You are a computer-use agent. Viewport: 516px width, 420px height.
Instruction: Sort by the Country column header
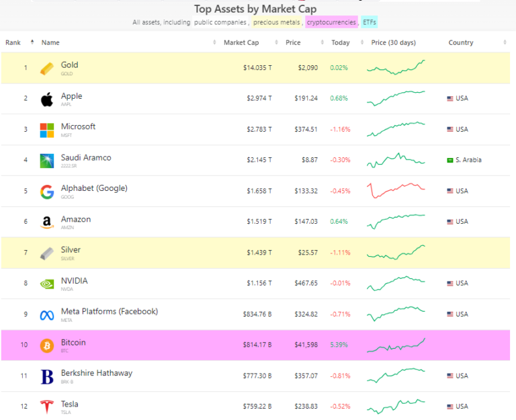click(x=461, y=42)
